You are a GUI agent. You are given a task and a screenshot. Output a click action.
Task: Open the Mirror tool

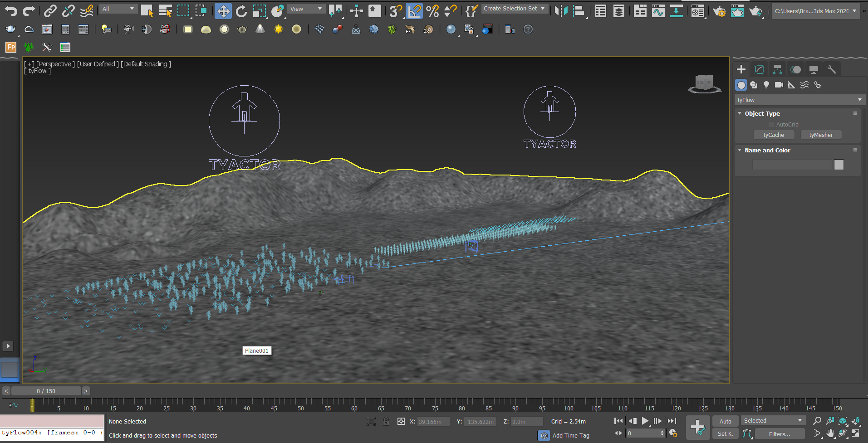(x=561, y=11)
